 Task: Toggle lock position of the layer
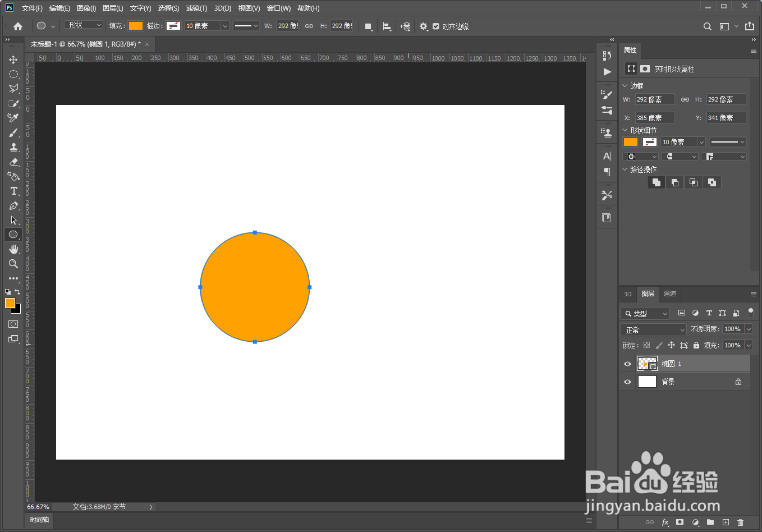coord(672,345)
